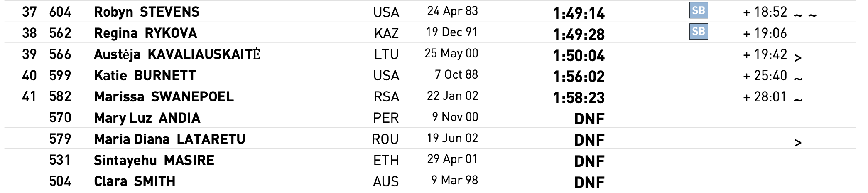Screen dimensions: 868x193
Task: Click the tilde marker in Katie Burnett row
Action: click(x=798, y=78)
